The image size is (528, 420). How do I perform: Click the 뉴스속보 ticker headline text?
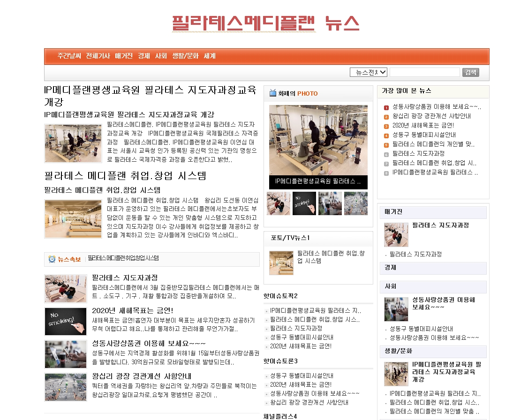123,258
